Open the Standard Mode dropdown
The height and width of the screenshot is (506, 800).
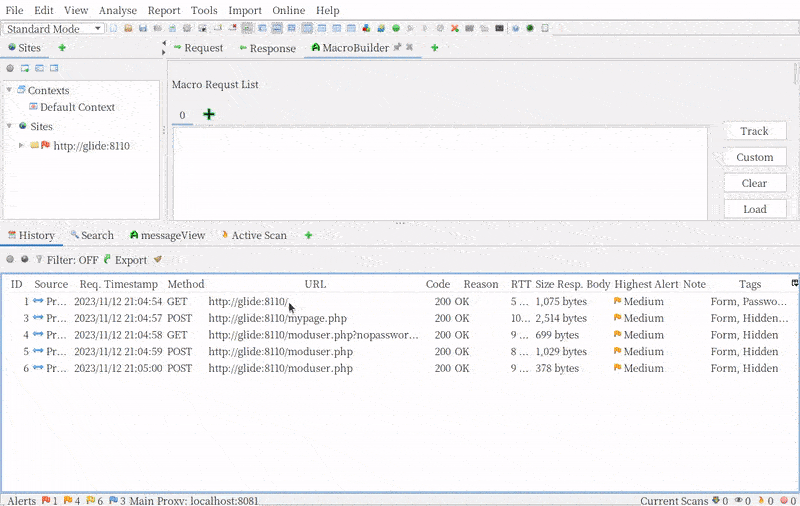[54, 29]
